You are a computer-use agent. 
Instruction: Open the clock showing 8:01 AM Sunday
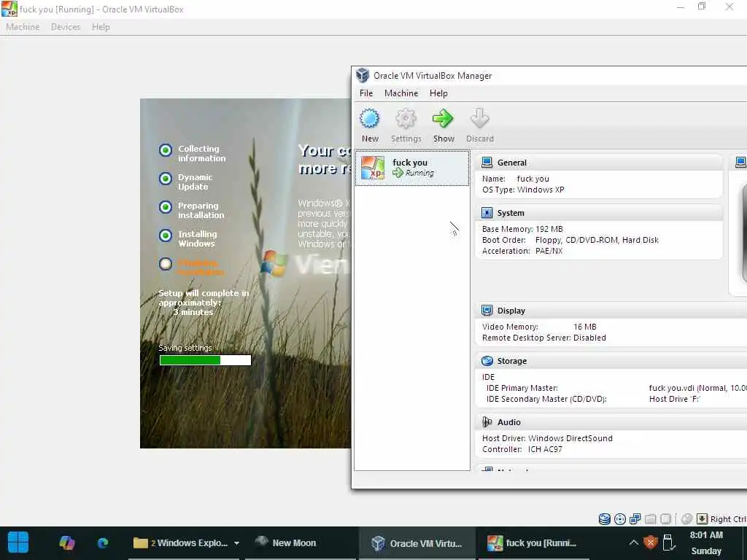706,542
